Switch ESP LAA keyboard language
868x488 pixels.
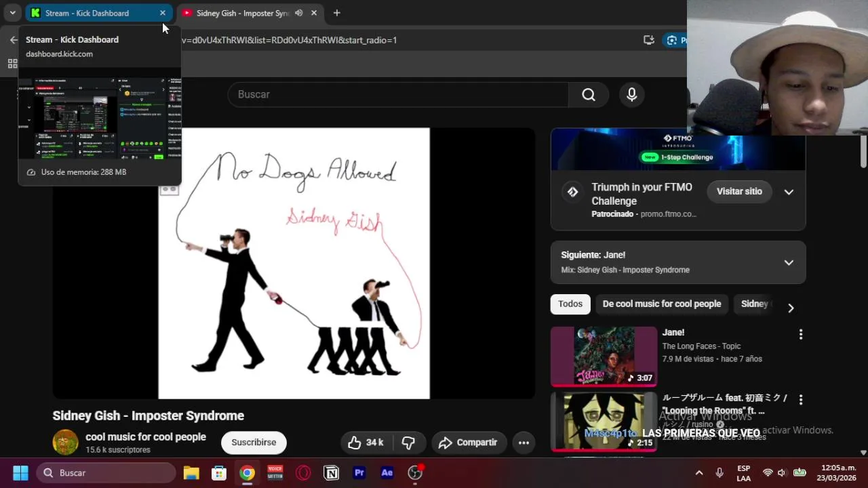pos(744,473)
